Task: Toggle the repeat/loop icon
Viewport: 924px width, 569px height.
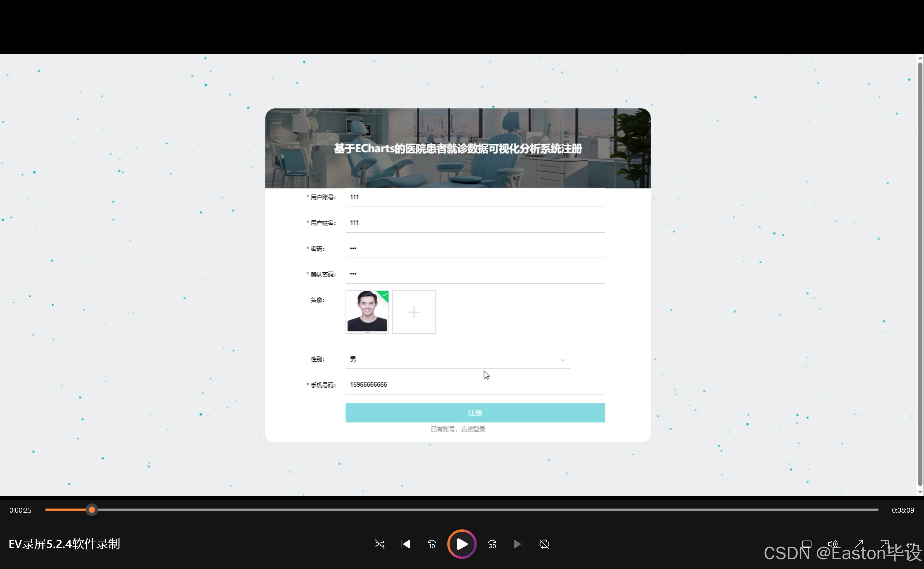Action: pyautogui.click(x=544, y=544)
